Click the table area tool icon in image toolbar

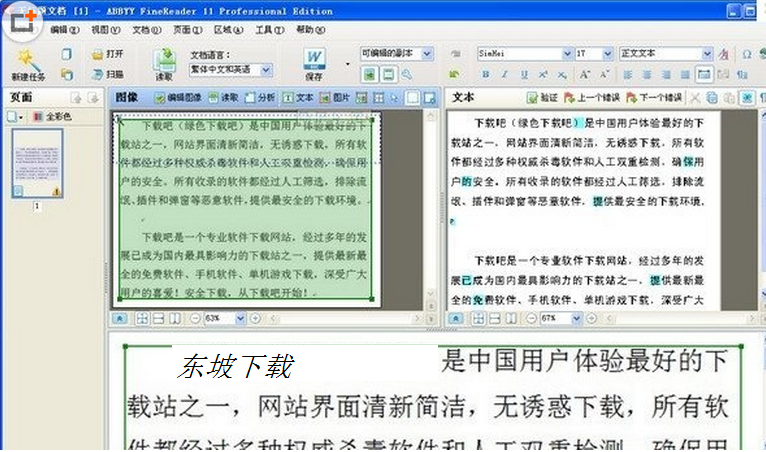pos(379,98)
